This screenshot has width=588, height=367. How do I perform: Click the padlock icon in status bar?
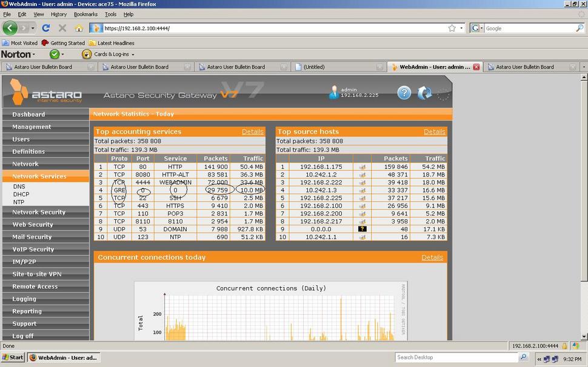(564, 346)
